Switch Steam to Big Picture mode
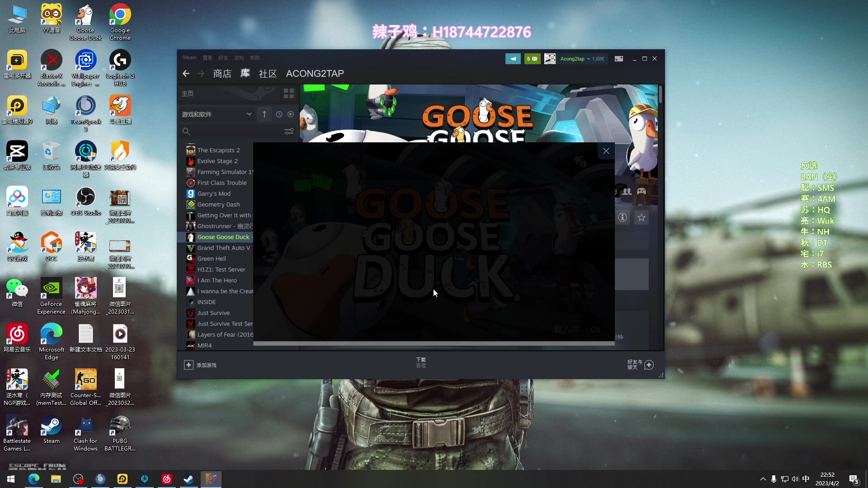 point(619,59)
